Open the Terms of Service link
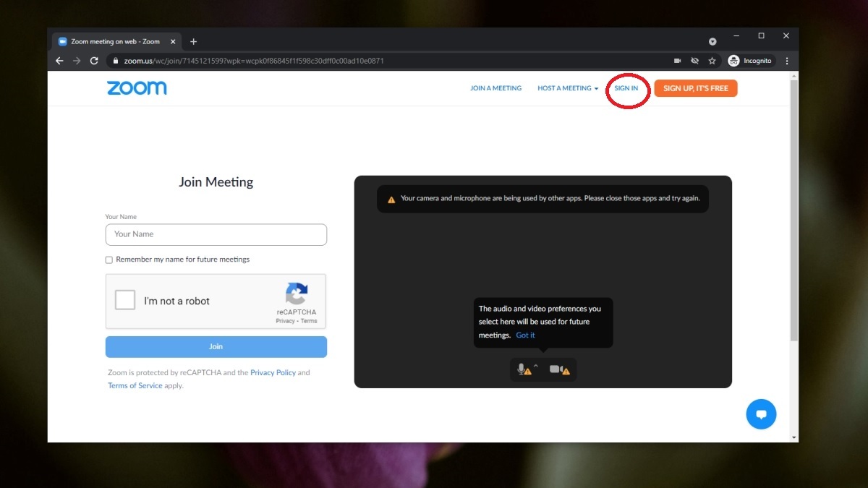The width and height of the screenshot is (868, 488). point(135,386)
